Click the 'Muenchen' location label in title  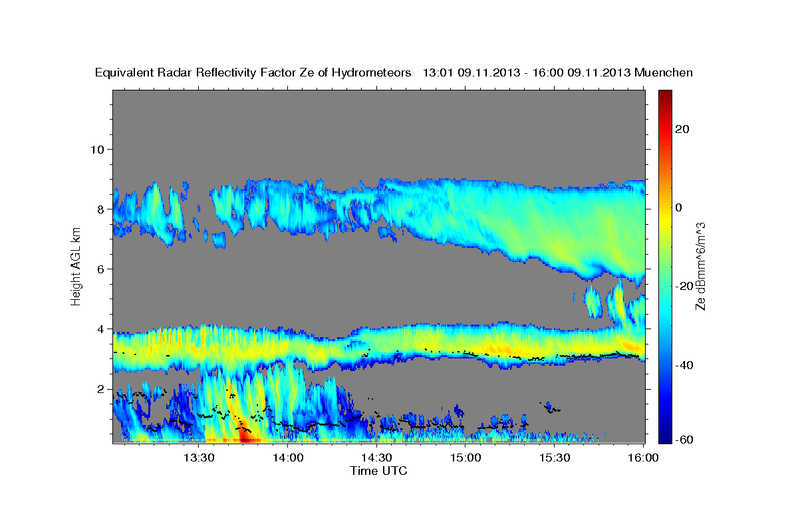[x=664, y=72]
